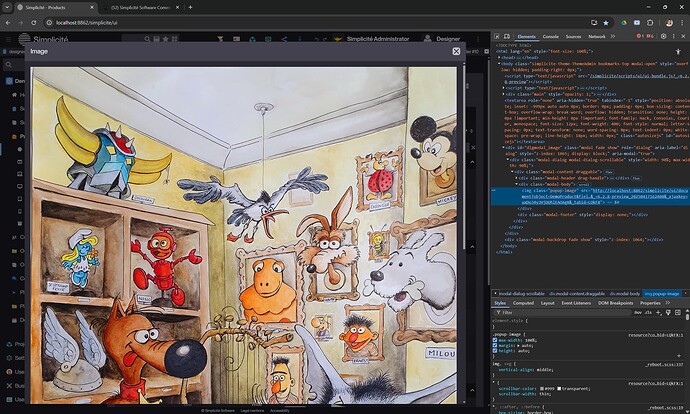
Task: Add a new style rule with plus icon
Action: pyautogui.click(x=658, y=312)
